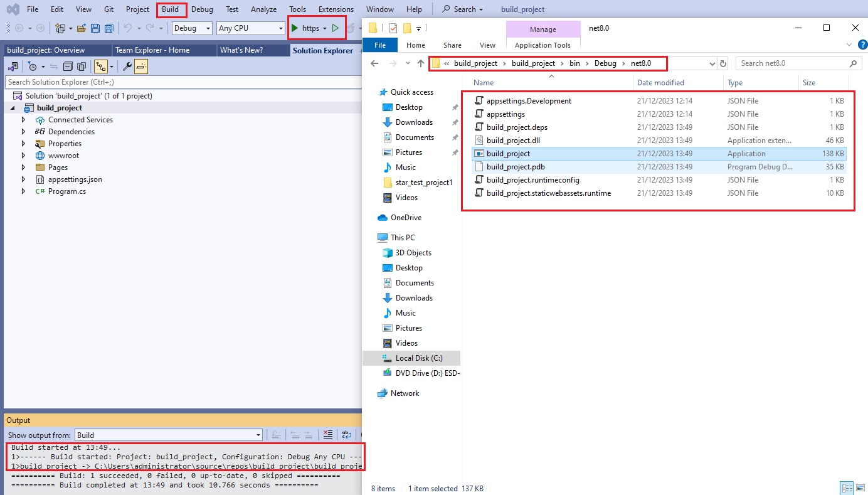The image size is (868, 495).
Task: Switch to details view in Explorer status bar
Action: pyautogui.click(x=846, y=488)
